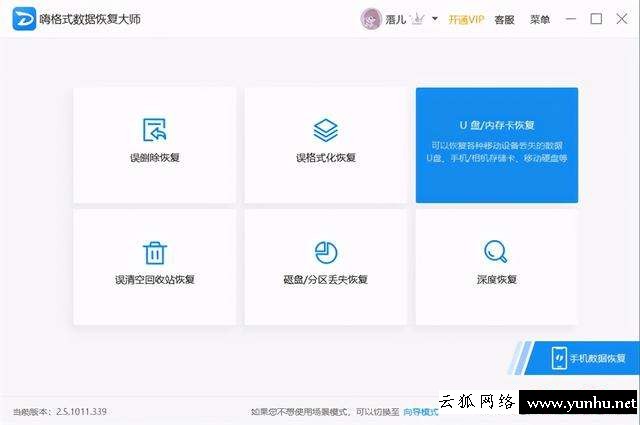This screenshot has height=425, width=640.
Task: Click the 磁盘/分区丢失恢复 label
Action: [x=326, y=280]
